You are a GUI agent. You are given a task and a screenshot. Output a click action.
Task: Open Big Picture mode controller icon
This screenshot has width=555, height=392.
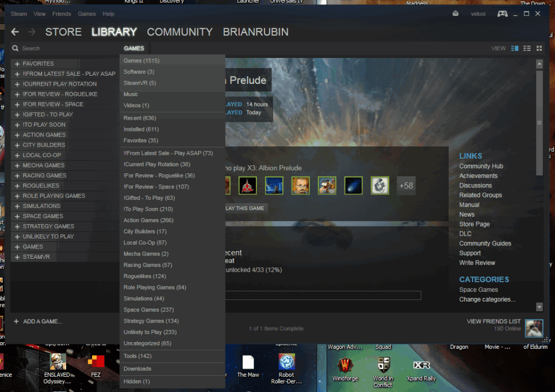pos(502,14)
